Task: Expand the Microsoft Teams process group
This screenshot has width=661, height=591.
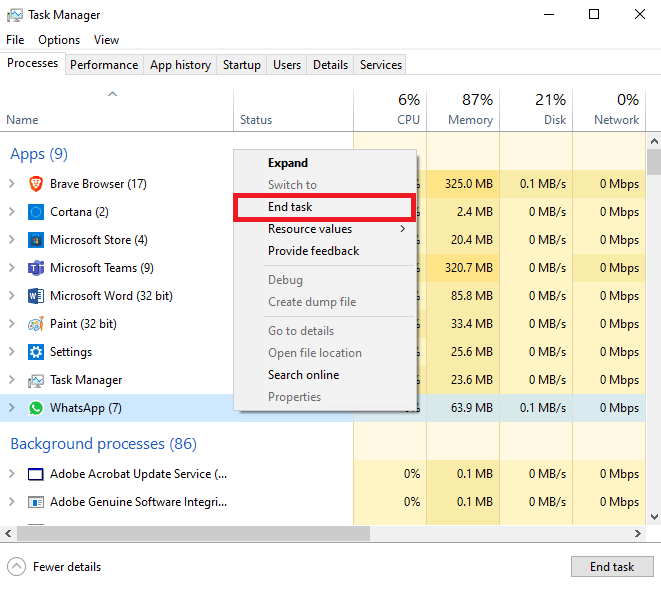Action: tap(12, 268)
